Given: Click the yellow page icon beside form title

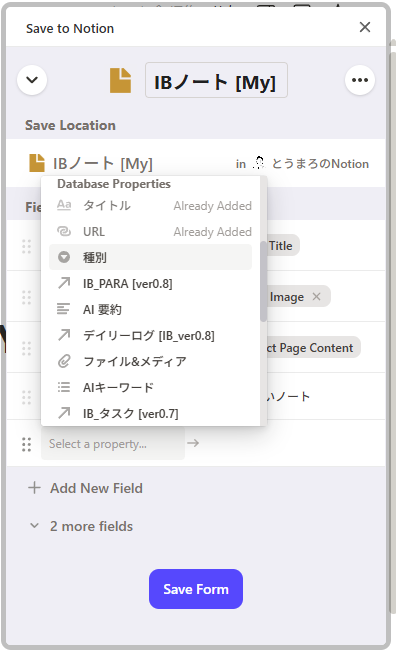Looking at the screenshot, I should click(x=121, y=81).
